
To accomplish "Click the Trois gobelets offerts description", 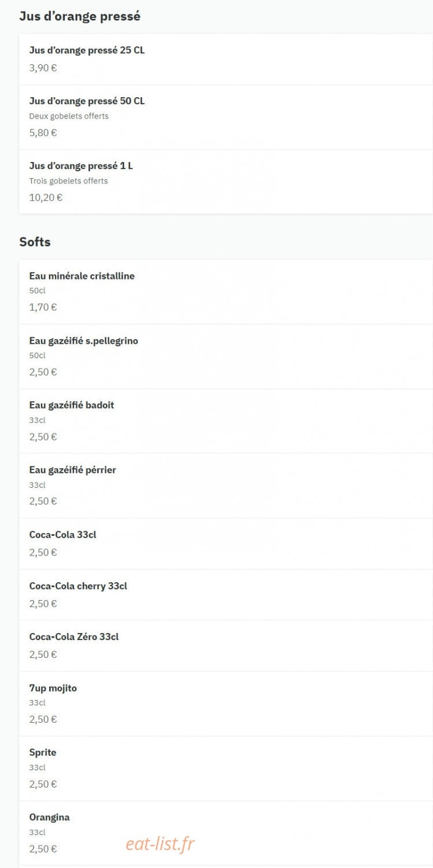I will pyautogui.click(x=68, y=181).
